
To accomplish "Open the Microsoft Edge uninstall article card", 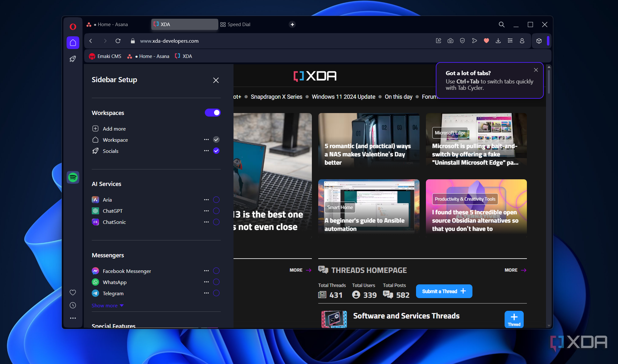I will tap(476, 139).
